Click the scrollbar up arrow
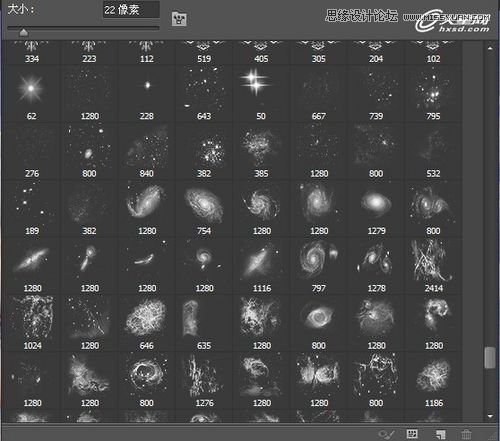Viewport: 500px width, 441px height. tap(490, 48)
